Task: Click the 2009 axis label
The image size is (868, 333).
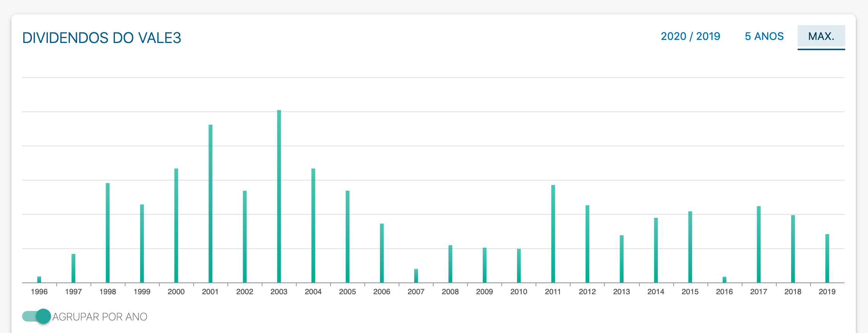Action: (x=485, y=292)
